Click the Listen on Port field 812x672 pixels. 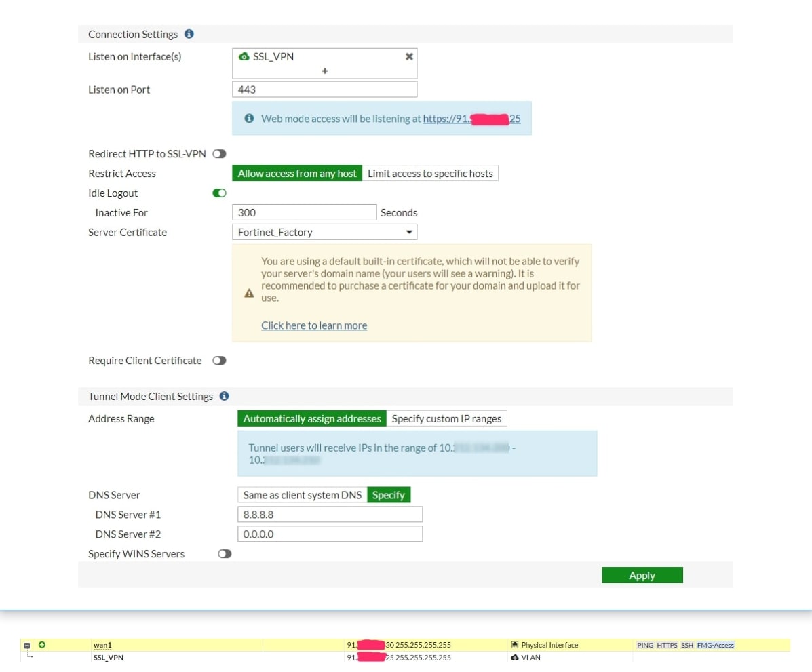[x=324, y=90]
